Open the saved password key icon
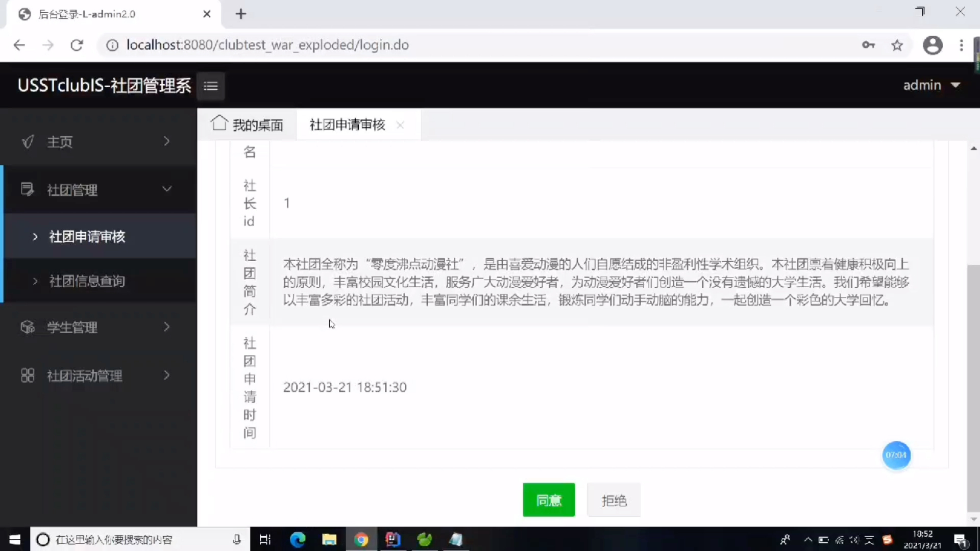Image resolution: width=980 pixels, height=551 pixels. click(868, 45)
